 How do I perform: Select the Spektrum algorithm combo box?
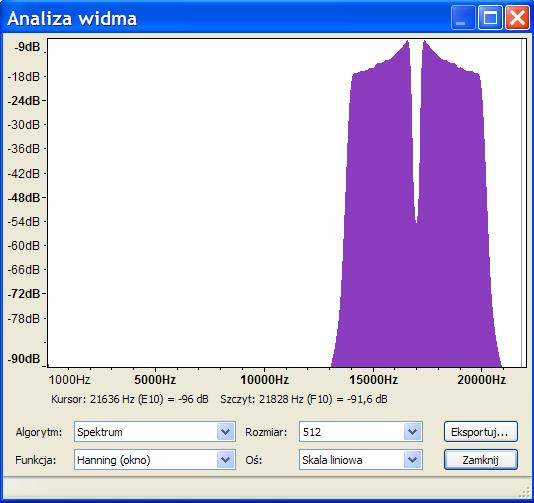coord(155,432)
